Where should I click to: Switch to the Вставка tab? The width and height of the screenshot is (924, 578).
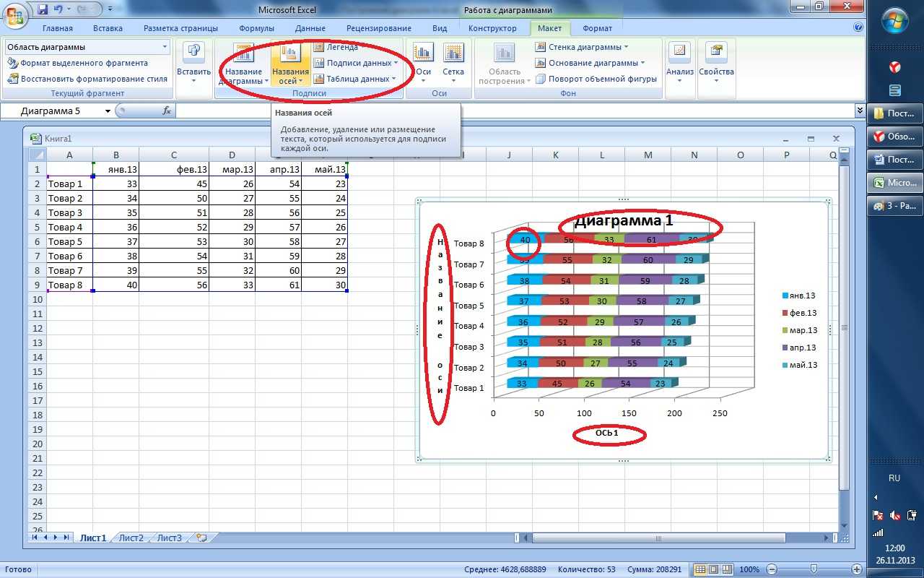[108, 28]
